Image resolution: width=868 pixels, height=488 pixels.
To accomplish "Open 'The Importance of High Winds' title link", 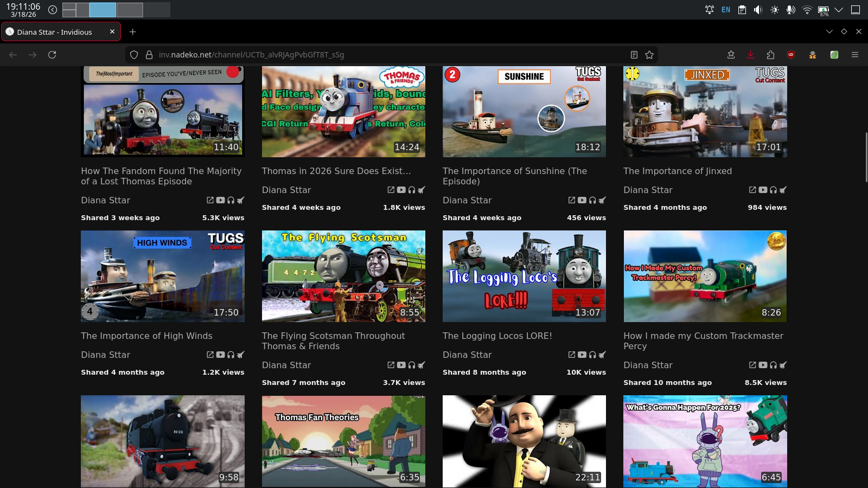I will tap(146, 336).
